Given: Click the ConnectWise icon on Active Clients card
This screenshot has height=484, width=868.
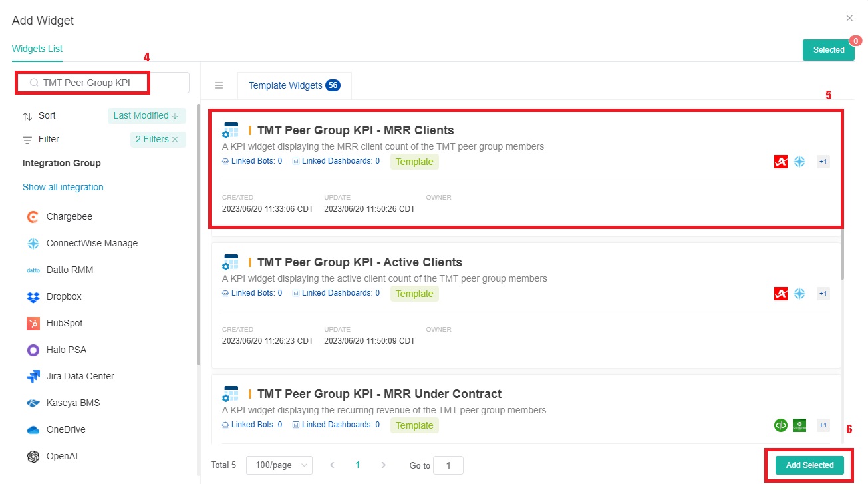Looking at the screenshot, I should coord(799,294).
